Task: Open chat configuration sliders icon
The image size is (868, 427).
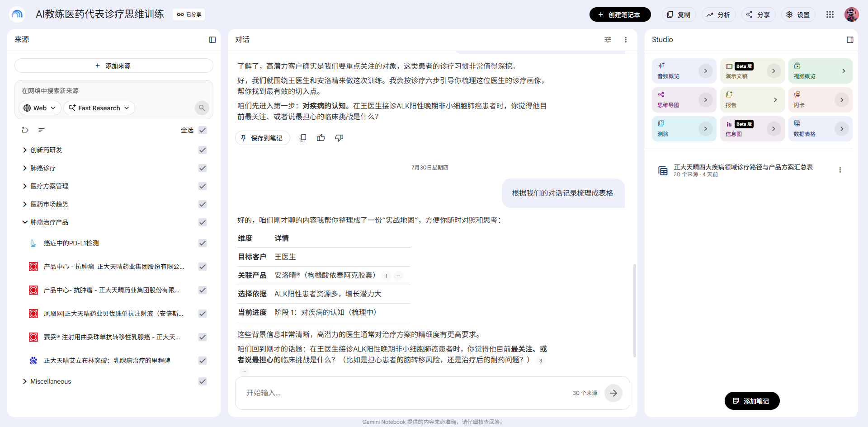Action: click(x=608, y=40)
